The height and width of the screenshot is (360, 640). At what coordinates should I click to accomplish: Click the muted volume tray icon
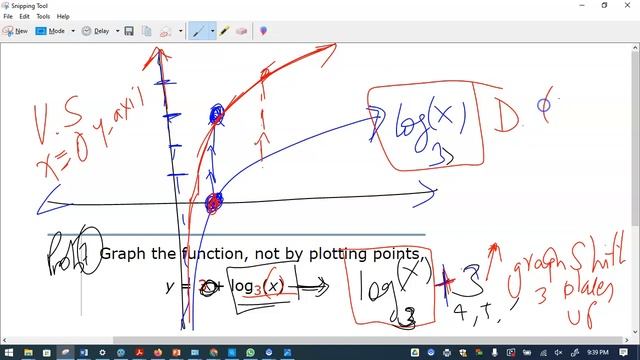click(559, 352)
